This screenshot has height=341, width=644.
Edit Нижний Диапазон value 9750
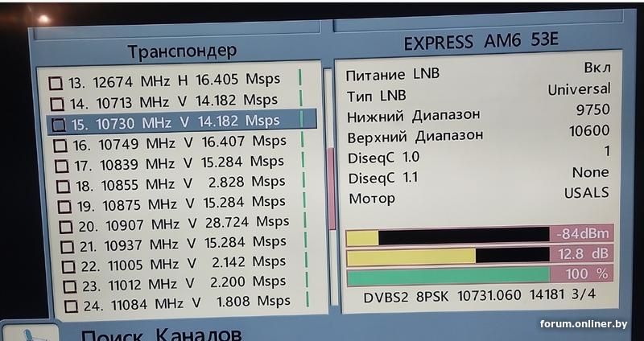592,110
